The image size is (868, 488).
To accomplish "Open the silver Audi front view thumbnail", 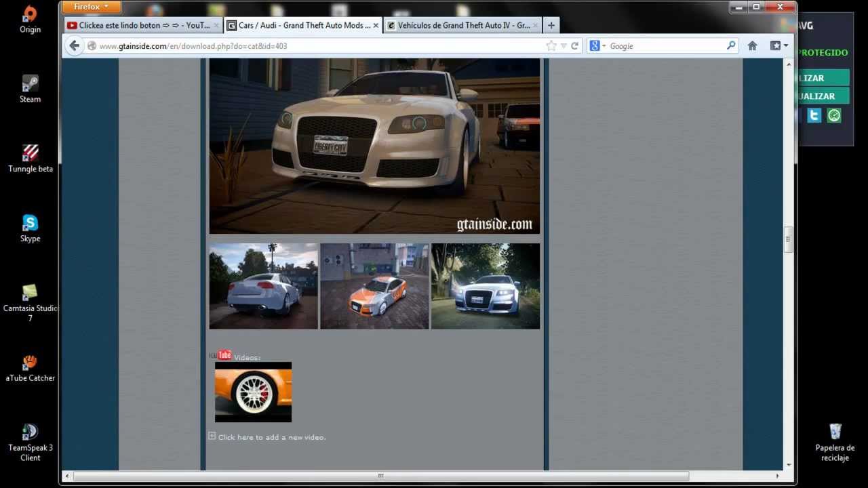I will pyautogui.click(x=486, y=286).
